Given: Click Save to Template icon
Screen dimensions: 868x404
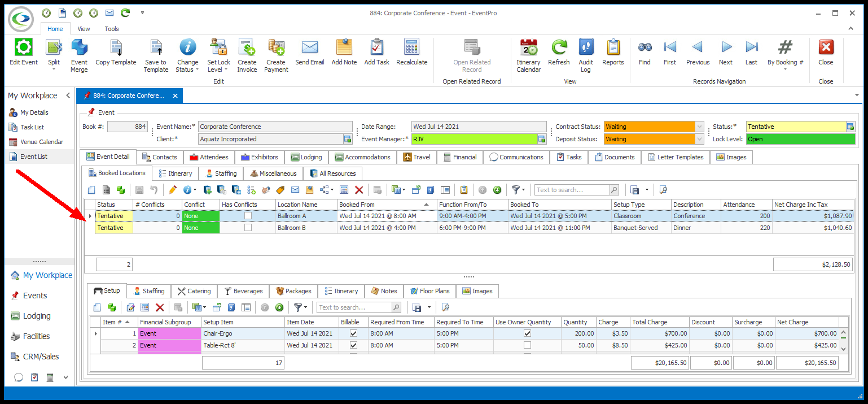Looking at the screenshot, I should 156,47.
